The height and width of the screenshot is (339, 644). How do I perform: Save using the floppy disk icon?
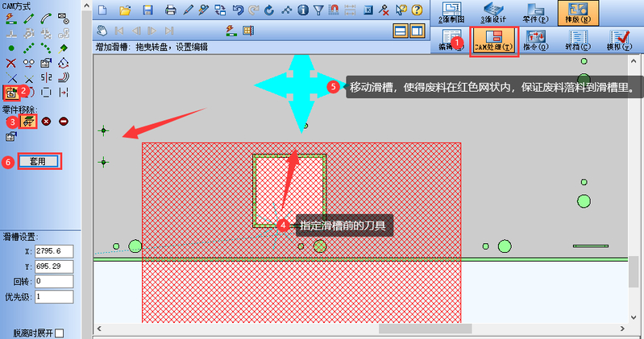tap(147, 10)
